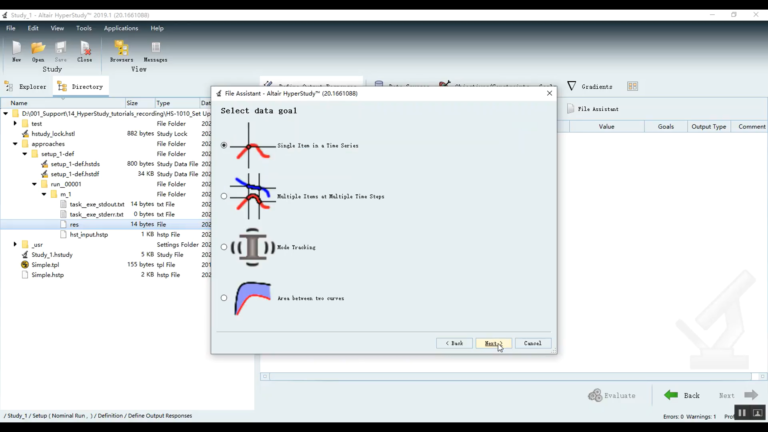Click the Multiple Items curves graphic

point(252,196)
